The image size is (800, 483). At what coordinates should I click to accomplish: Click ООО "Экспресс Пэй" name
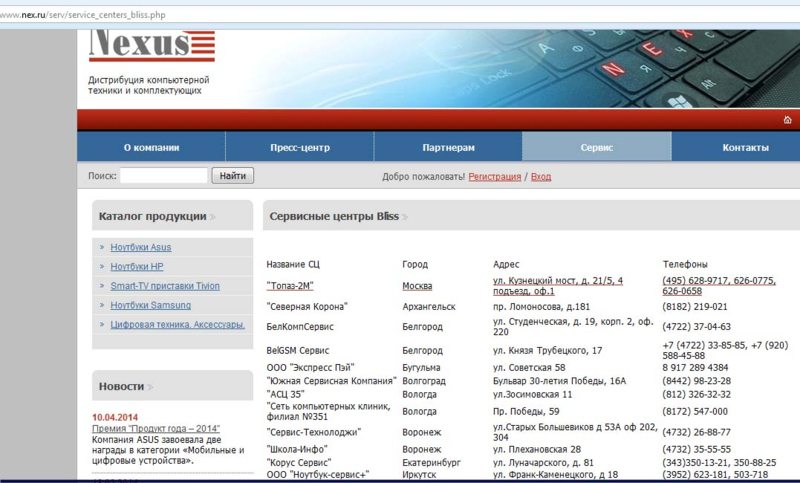(310, 367)
